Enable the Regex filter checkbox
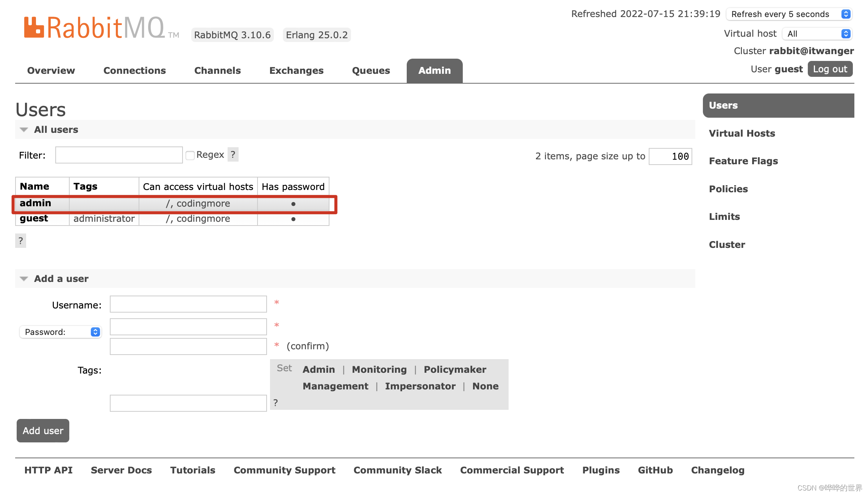The image size is (868, 495). pyautogui.click(x=190, y=155)
